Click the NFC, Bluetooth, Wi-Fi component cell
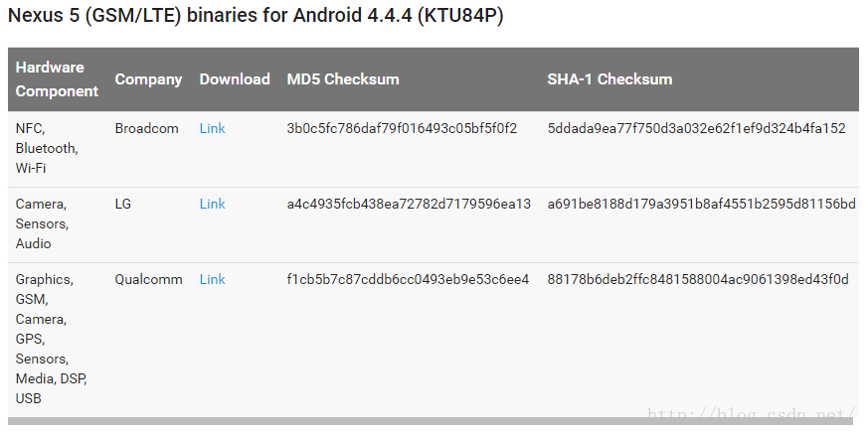868x435 pixels. tap(47, 148)
